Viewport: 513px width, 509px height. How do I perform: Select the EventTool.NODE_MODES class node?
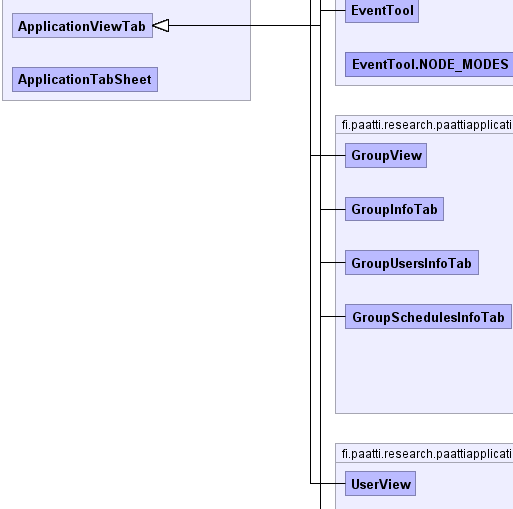click(429, 64)
